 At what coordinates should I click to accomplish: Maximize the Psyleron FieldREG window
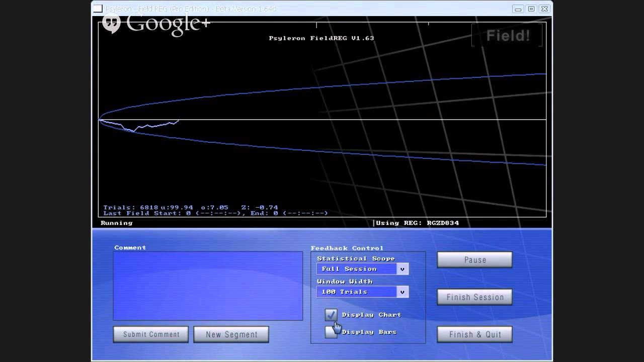pos(531,9)
